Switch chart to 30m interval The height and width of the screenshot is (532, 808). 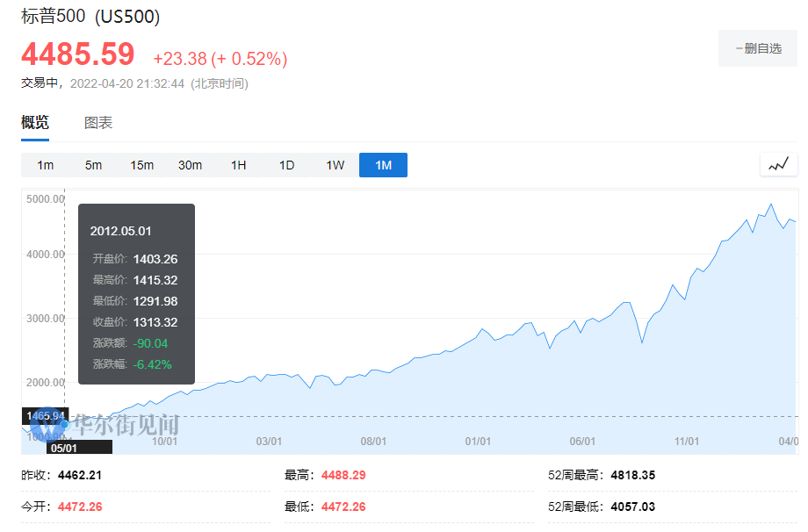tap(190, 165)
